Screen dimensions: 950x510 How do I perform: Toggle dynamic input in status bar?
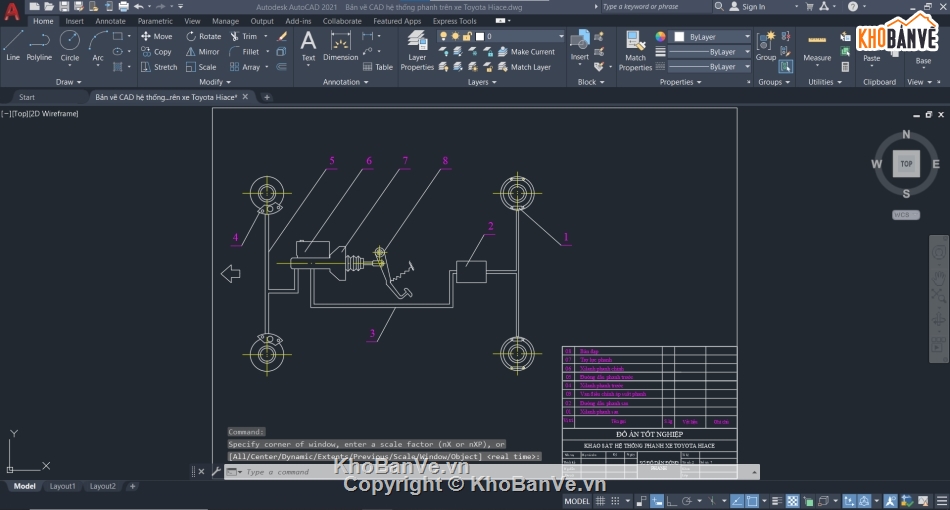pos(657,501)
